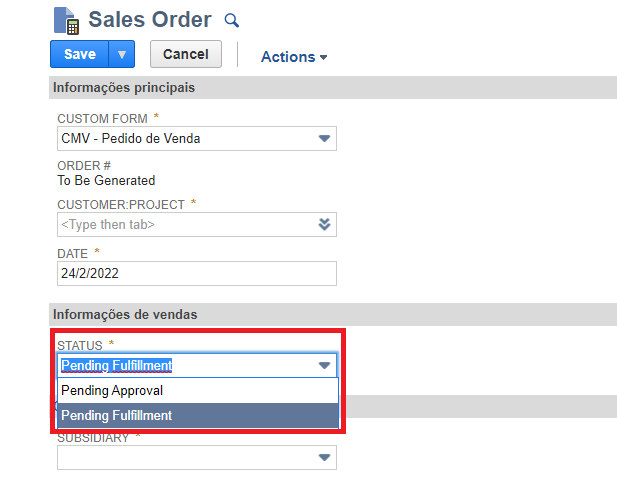
Task: Click the Cancel button
Action: point(186,54)
